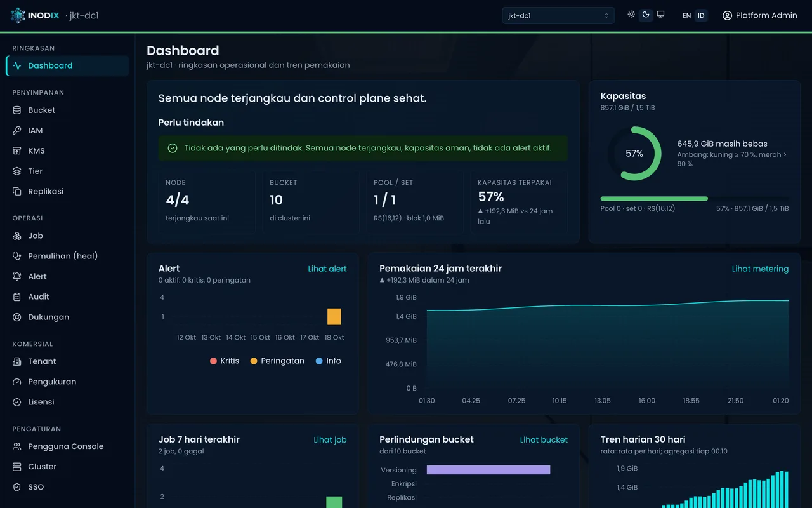812x508 pixels.
Task: Click the Tier layers icon
Action: coord(17,171)
